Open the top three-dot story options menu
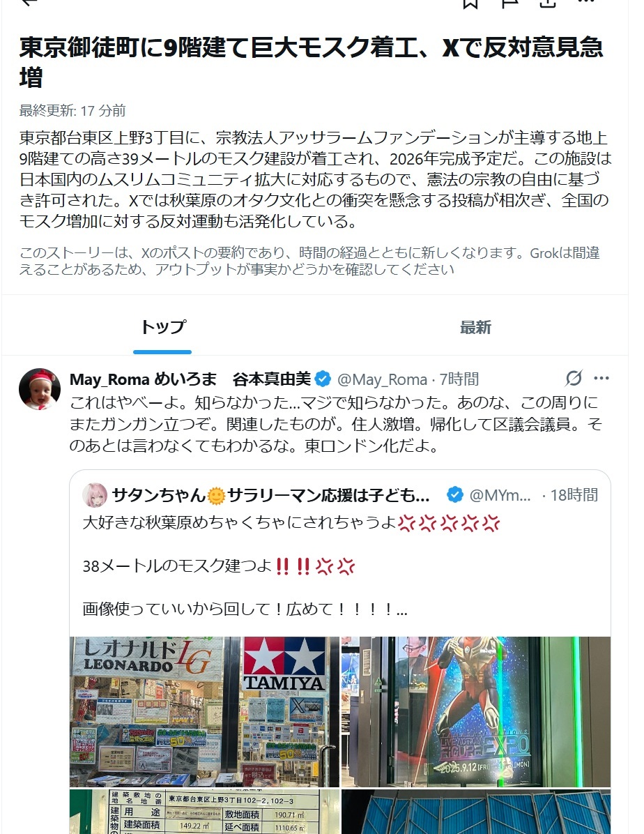This screenshot has height=834, width=644. 585,1
